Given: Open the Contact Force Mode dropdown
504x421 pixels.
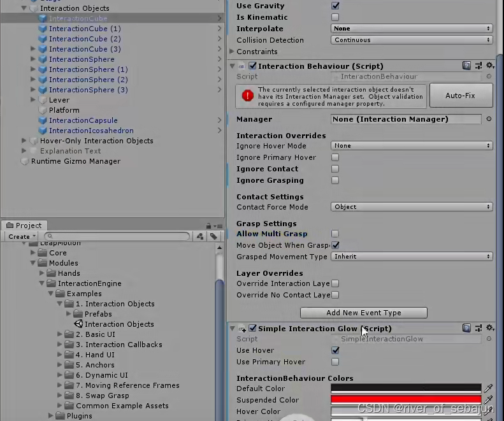Looking at the screenshot, I should (412, 206).
